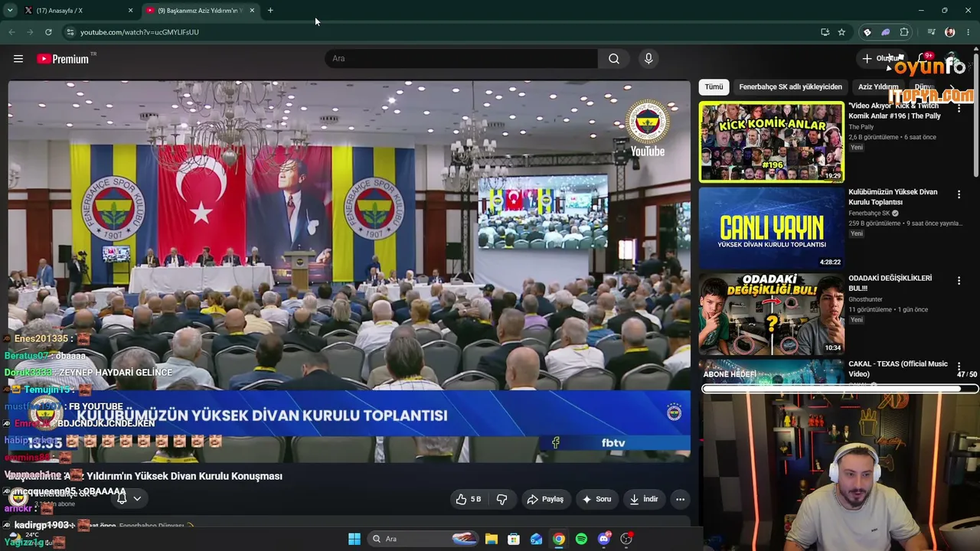This screenshot has width=980, height=551.
Task: Go to YouTube Premium home via logo
Action: pyautogui.click(x=64, y=59)
